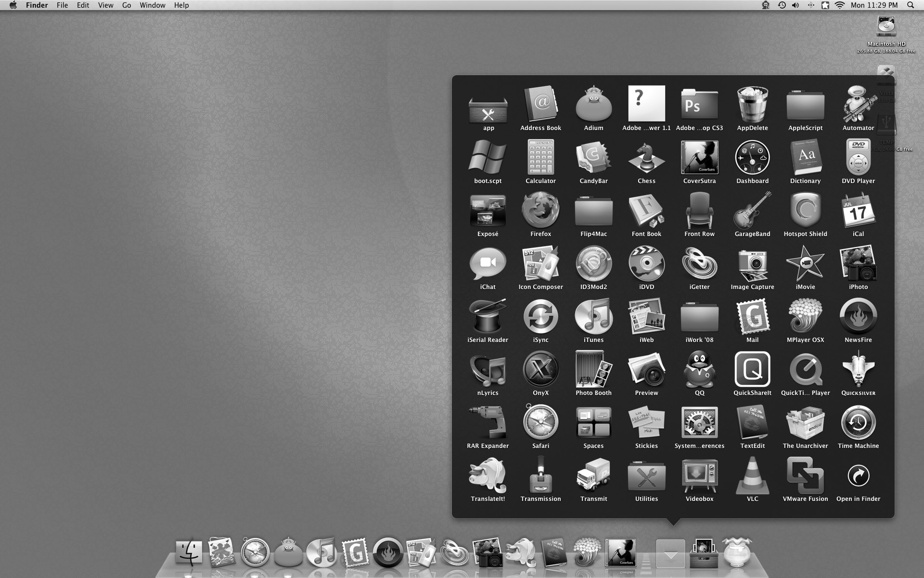Launch VMware Fusion from the stack
This screenshot has width=924, height=578.
click(805, 475)
